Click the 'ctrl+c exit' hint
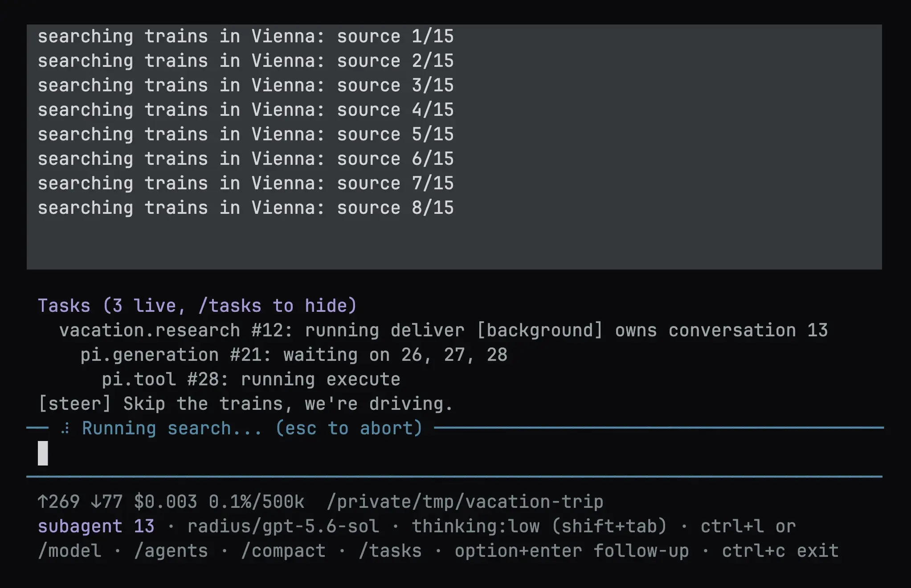The height and width of the screenshot is (588, 911). (x=780, y=551)
